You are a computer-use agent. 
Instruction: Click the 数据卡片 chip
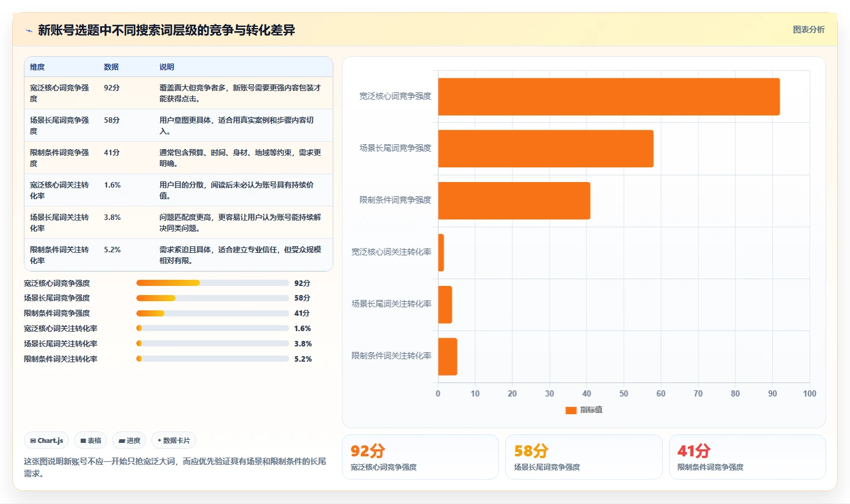coord(174,440)
